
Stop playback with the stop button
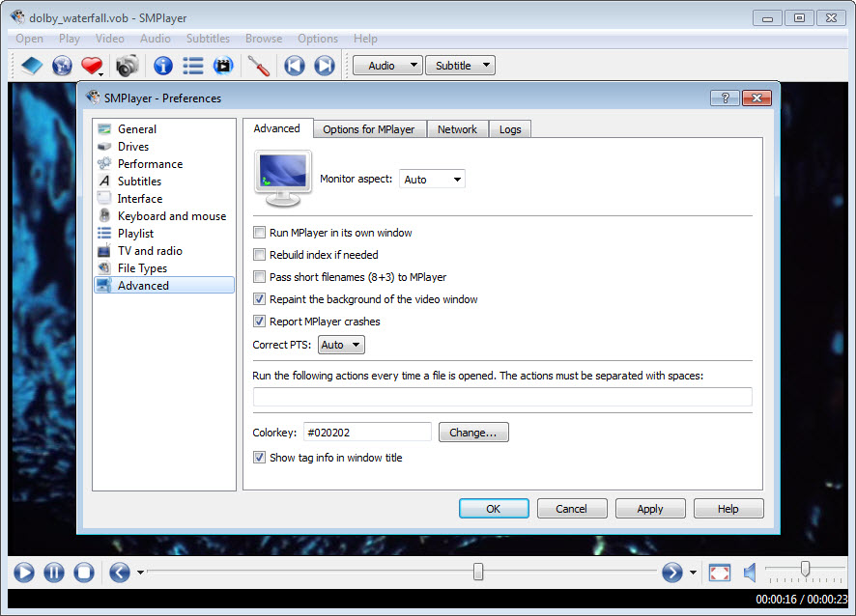click(84, 573)
